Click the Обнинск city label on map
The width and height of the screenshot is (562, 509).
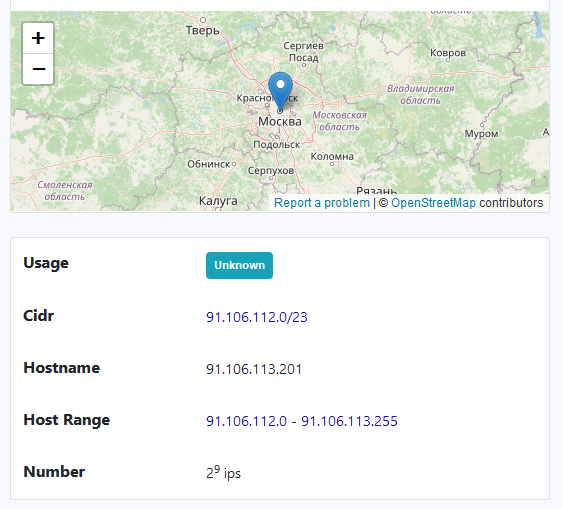[209, 164]
